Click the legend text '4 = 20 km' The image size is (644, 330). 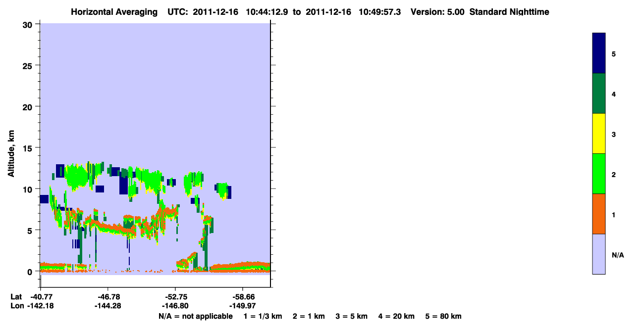tap(396, 316)
